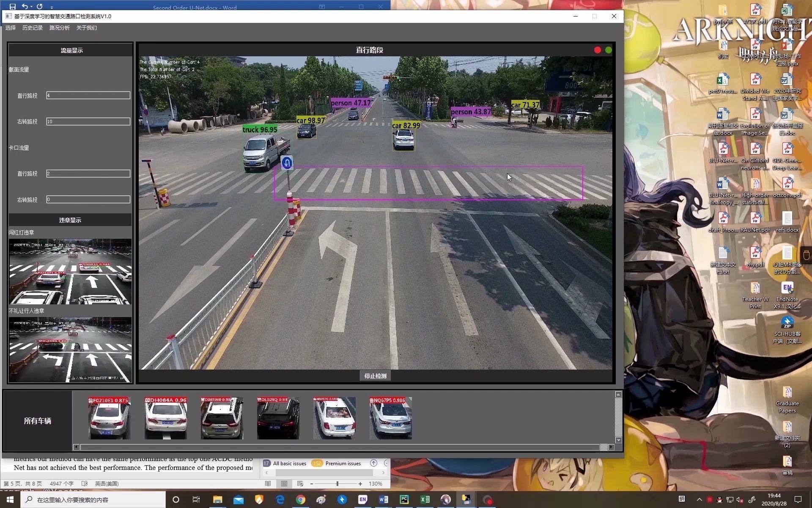Select RAUNet.pdf desktop icon
812x508 pixels.
(x=755, y=222)
